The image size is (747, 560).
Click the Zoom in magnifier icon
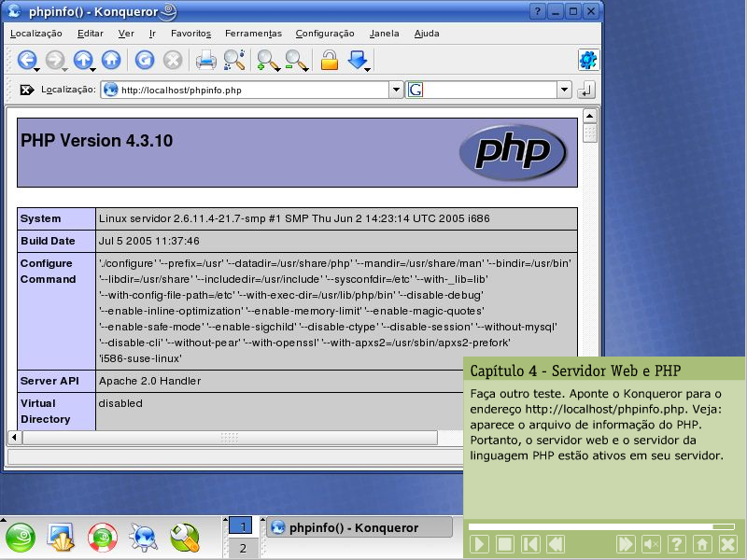click(x=268, y=61)
